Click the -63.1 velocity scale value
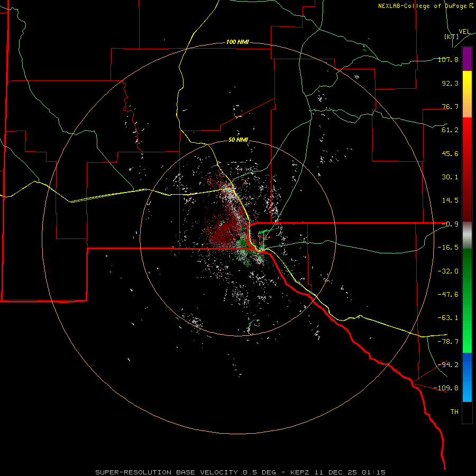Viewport: 476px width, 476px height. pyautogui.click(x=448, y=318)
